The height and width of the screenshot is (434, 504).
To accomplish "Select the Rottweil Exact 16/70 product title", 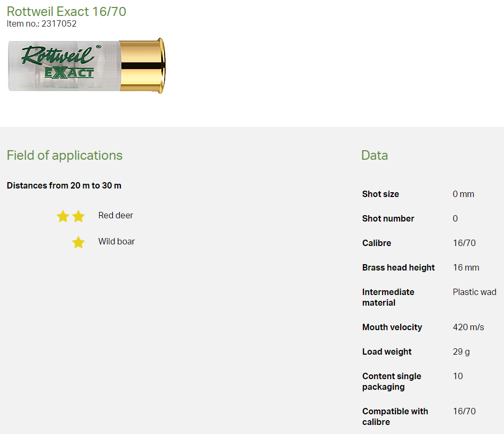I will point(67,11).
